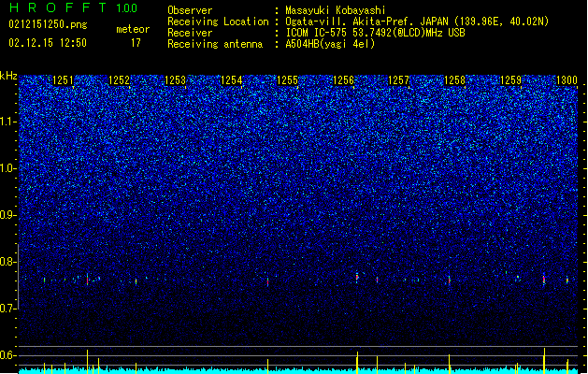Viewport: 588px width, 374px height.
Task: Click the 'Observer' field label
Action: point(190,10)
